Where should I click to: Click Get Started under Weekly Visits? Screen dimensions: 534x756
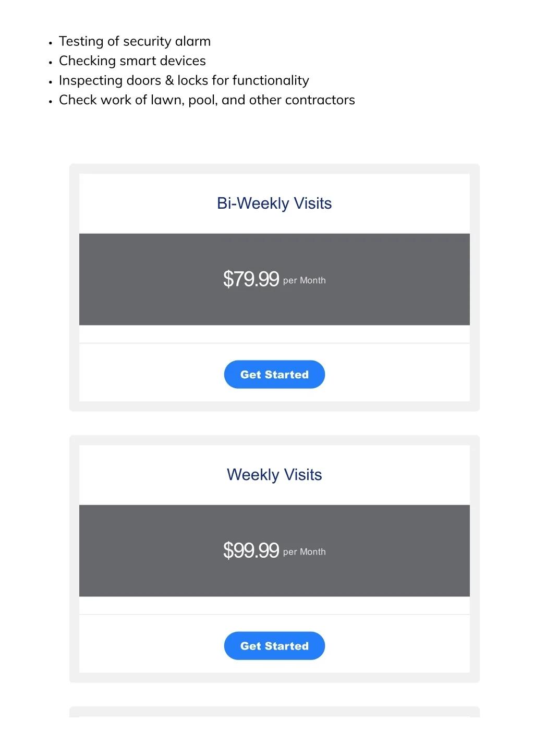tap(274, 646)
